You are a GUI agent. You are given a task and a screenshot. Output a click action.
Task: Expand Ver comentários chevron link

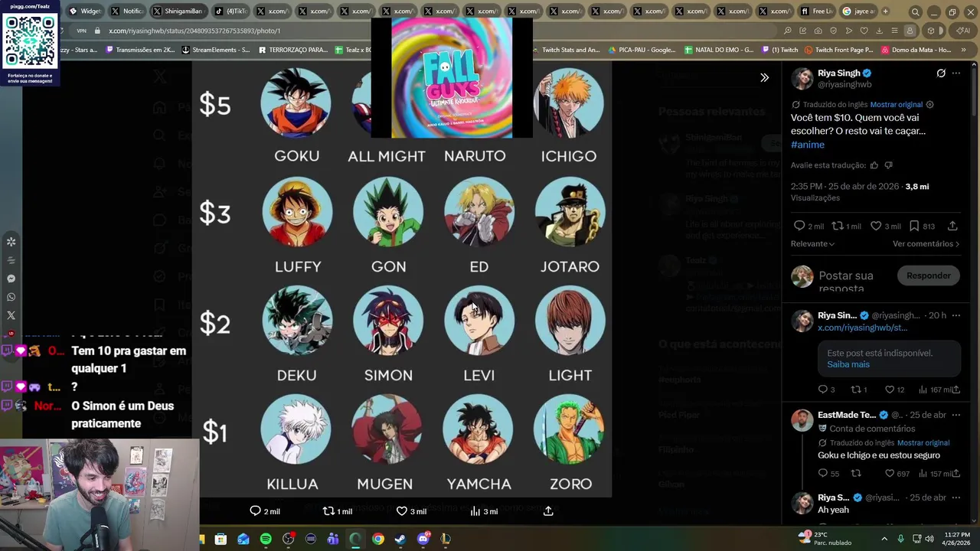926,244
